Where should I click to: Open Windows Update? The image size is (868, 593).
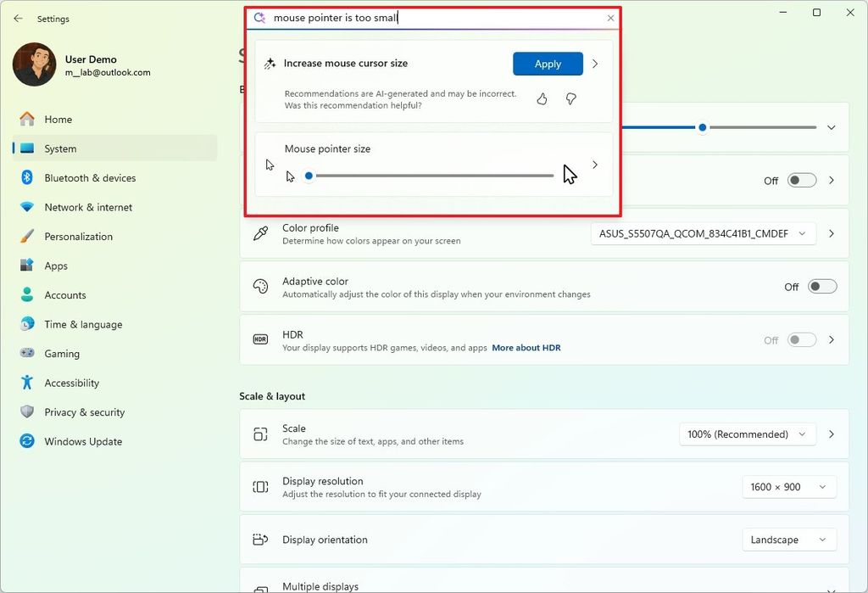pyautogui.click(x=82, y=441)
